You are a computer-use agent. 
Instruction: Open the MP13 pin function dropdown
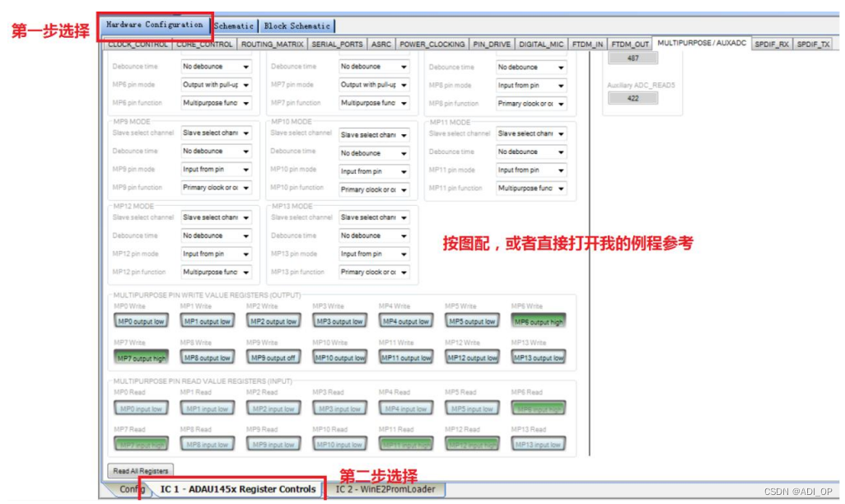click(374, 273)
